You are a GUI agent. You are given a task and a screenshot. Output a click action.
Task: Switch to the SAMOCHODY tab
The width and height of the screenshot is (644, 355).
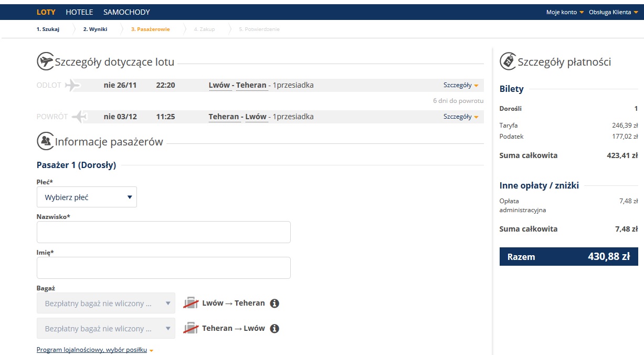point(126,12)
